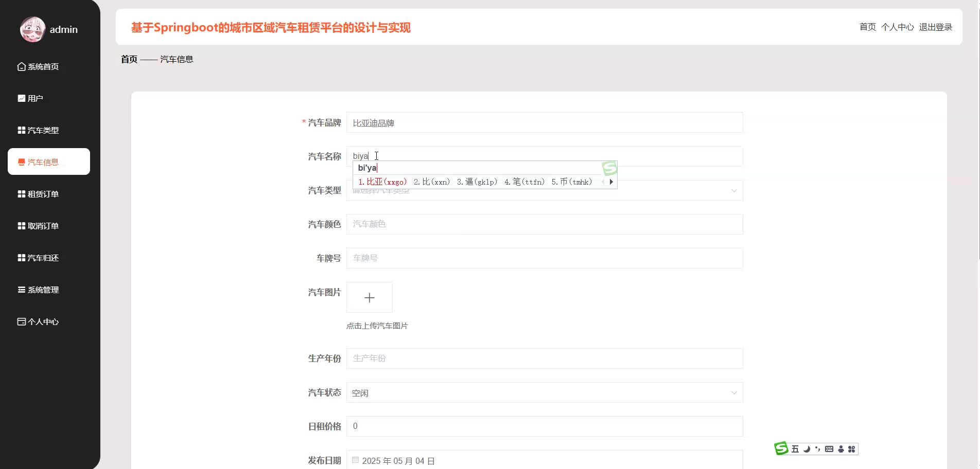Click the 2025 年 05 月 04 日 date value
The width and height of the screenshot is (980, 469).
click(x=398, y=461)
